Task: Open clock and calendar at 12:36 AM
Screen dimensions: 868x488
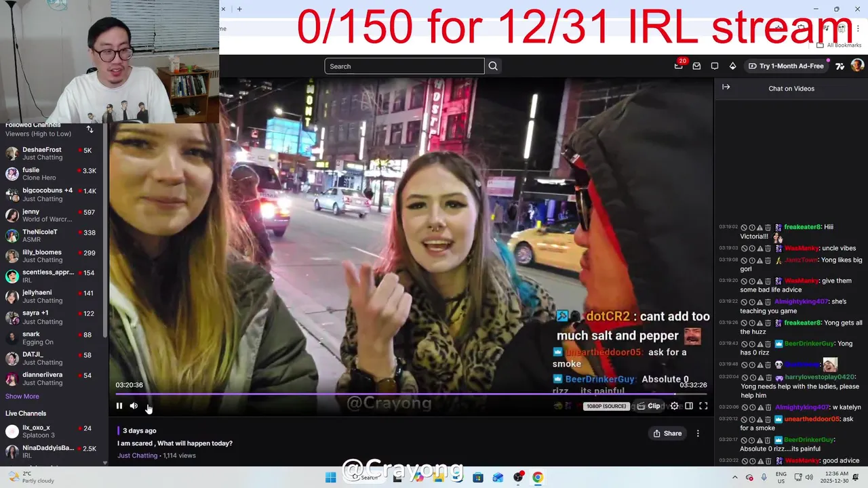Action: tap(833, 477)
